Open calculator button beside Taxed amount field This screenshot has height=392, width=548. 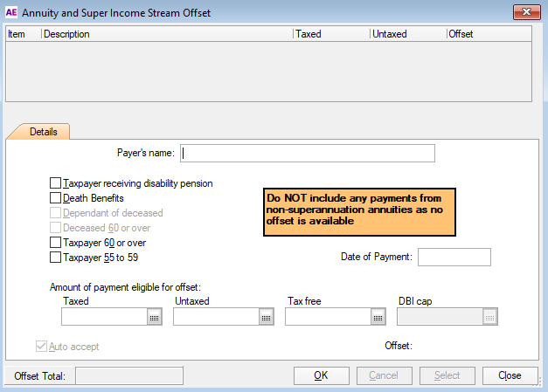click(x=155, y=318)
